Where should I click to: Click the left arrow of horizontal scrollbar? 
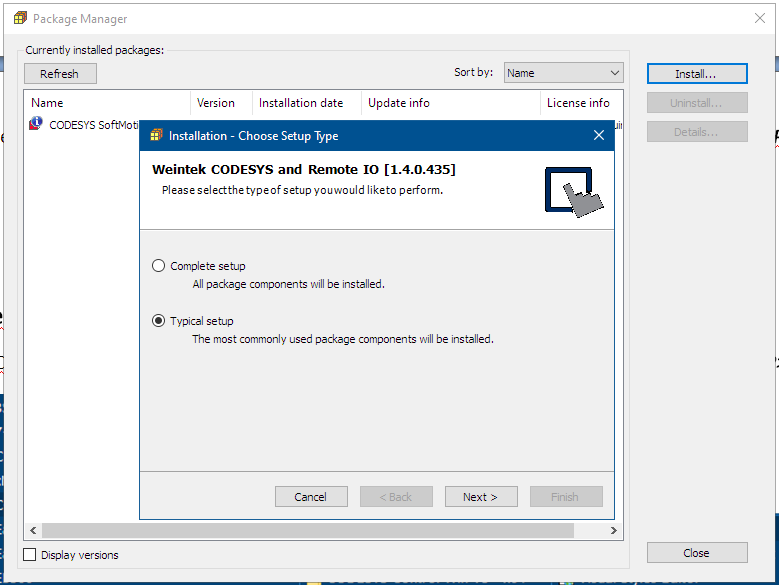33,530
